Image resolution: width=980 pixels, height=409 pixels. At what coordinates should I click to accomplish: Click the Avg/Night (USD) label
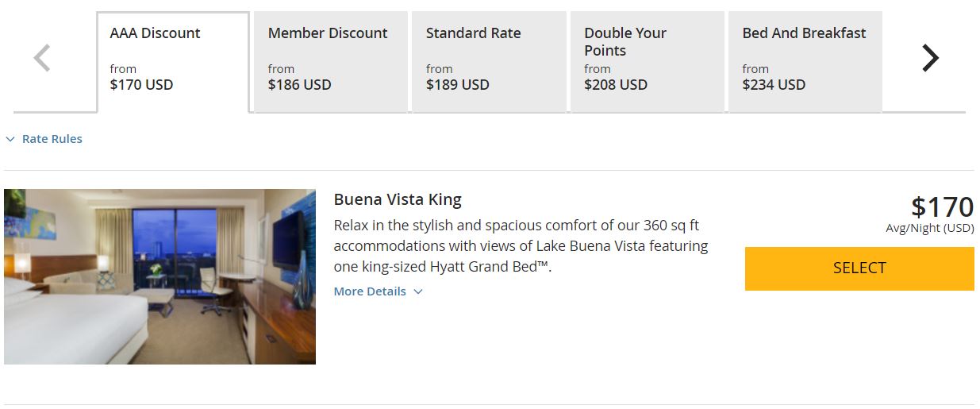tap(930, 228)
